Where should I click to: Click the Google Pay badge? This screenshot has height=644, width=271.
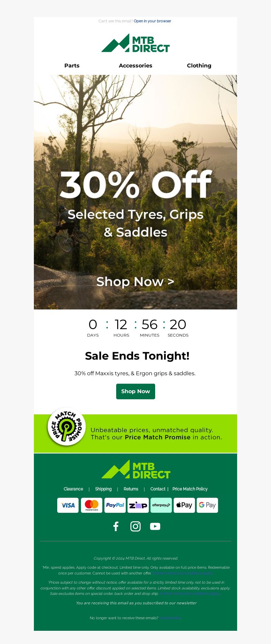pyautogui.click(x=207, y=505)
